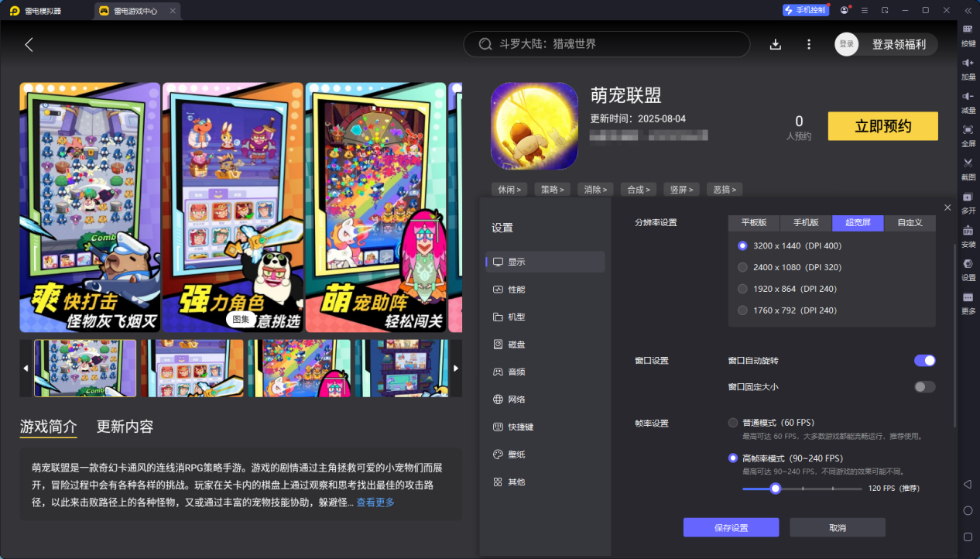The width and height of the screenshot is (980, 559).
Task: Open 机型 settings section
Action: tap(546, 317)
